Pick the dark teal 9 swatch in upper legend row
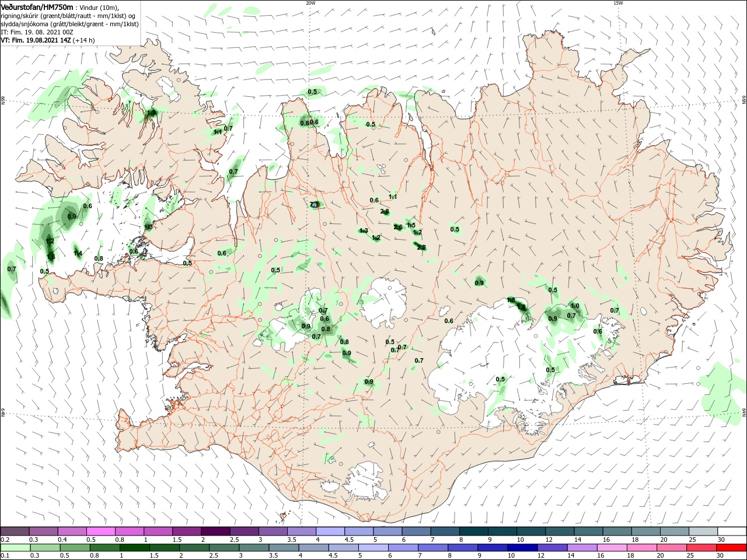 502,531
